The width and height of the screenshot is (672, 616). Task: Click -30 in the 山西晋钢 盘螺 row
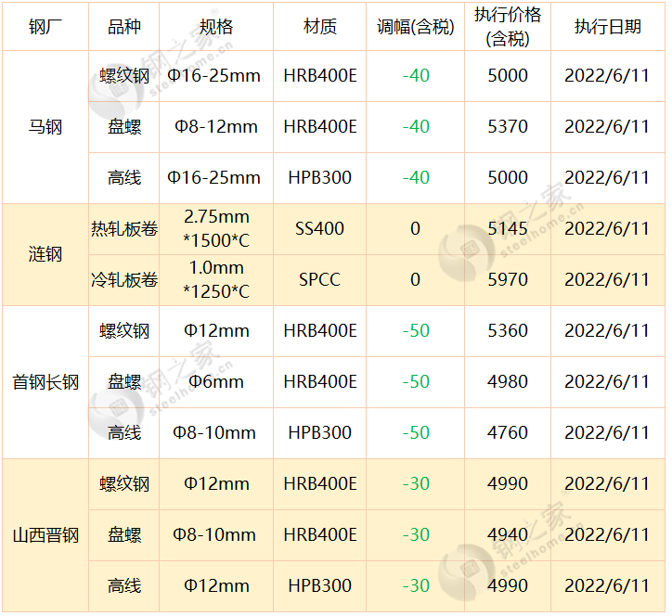[415, 535]
